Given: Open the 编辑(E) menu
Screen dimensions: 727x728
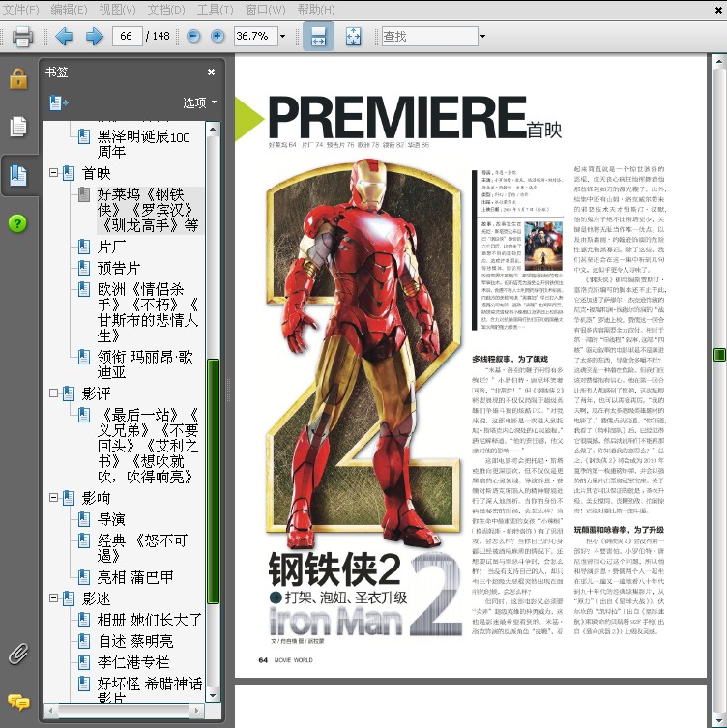Looking at the screenshot, I should [69, 10].
